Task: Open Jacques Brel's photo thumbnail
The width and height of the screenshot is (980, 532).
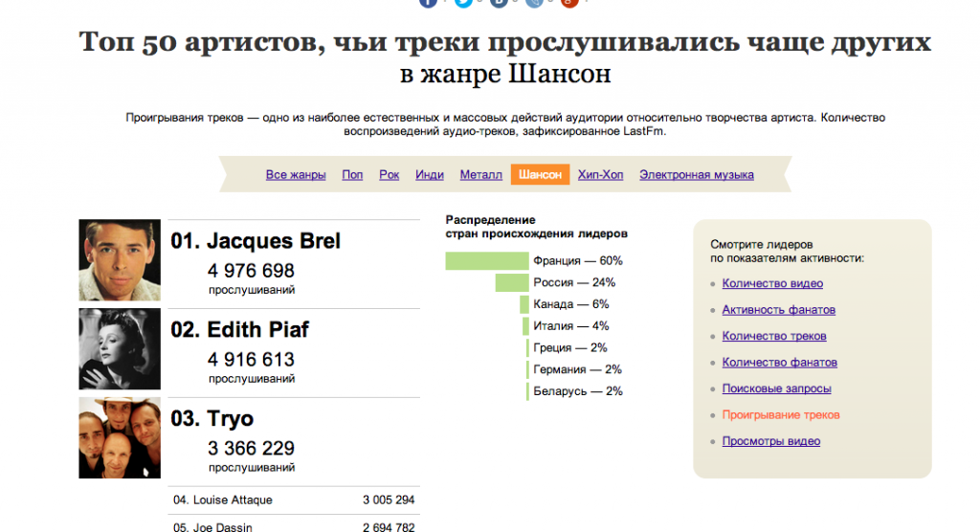Action: tap(120, 260)
